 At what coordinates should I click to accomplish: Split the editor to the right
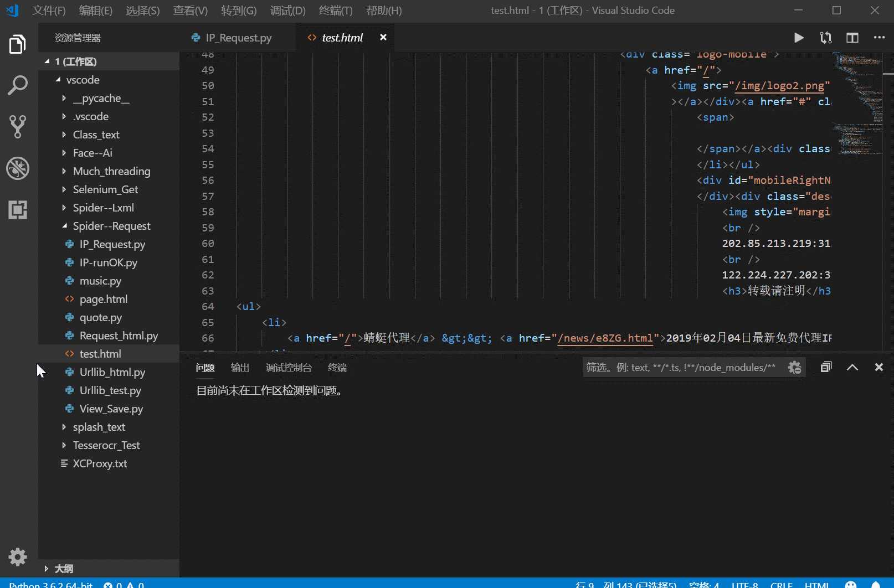point(852,38)
